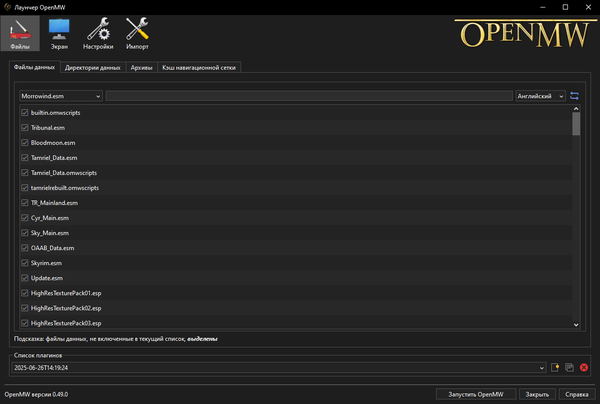Clone the current content list profile

tap(569, 368)
